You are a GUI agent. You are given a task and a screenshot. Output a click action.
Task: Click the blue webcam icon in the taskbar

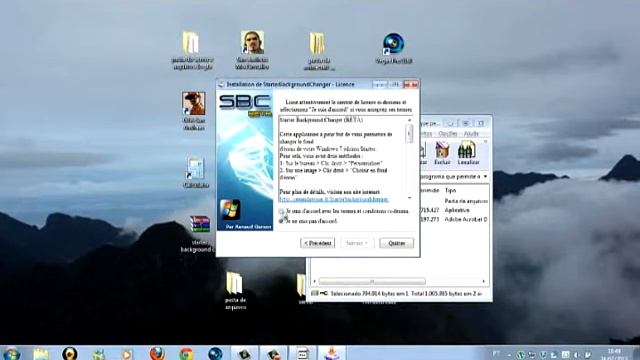pos(215,353)
